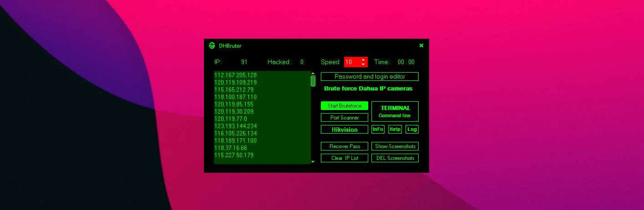
Task: Click the Hacked counter label
Action: click(x=280, y=62)
